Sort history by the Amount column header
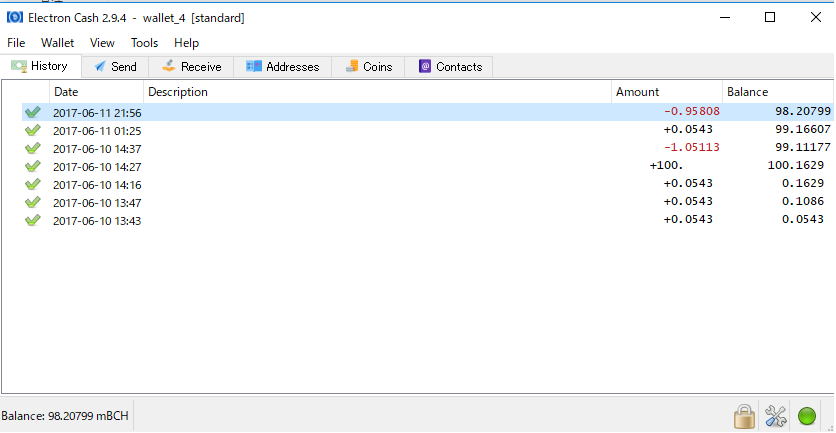The height and width of the screenshot is (433, 836). [667, 92]
